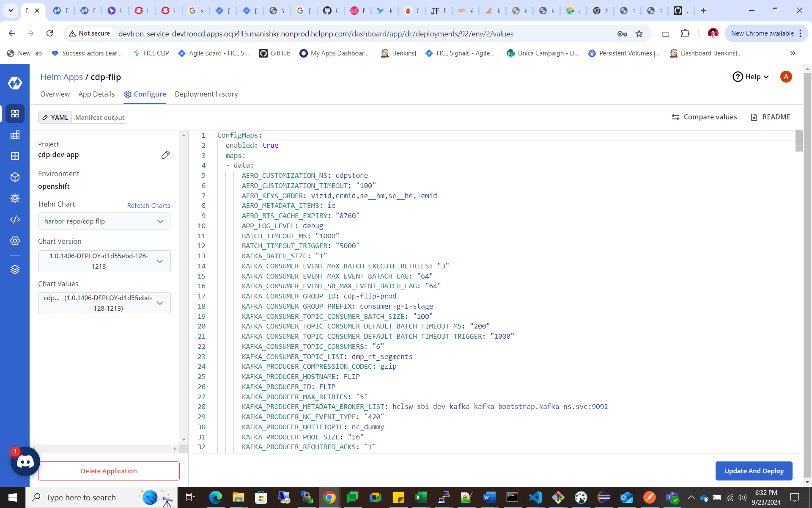Expand the Chart Values dropdown
Image resolution: width=812 pixels, height=508 pixels.
pos(104,303)
